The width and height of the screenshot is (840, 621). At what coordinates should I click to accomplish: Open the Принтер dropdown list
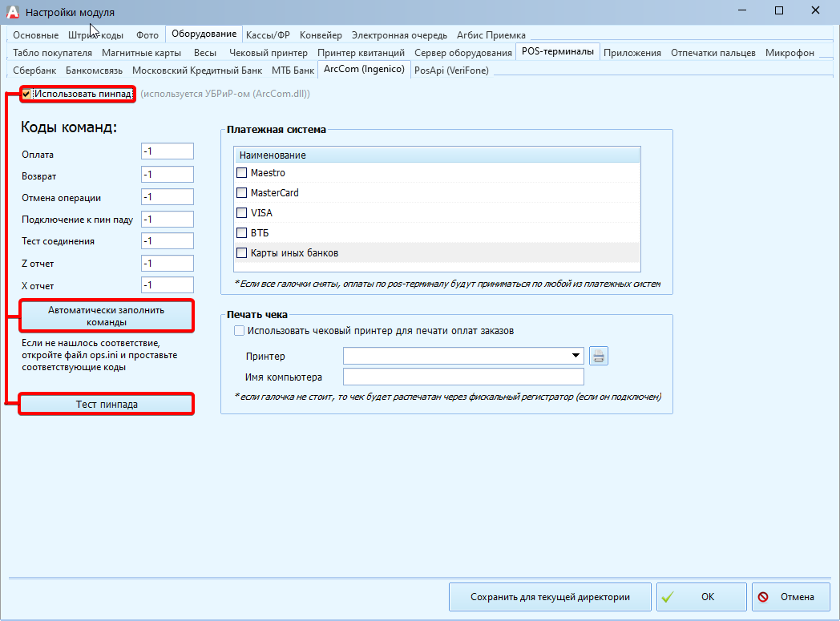click(575, 356)
